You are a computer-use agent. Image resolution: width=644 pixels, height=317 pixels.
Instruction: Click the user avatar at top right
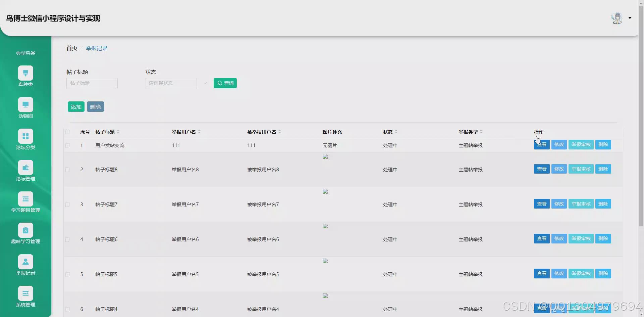pyautogui.click(x=616, y=18)
